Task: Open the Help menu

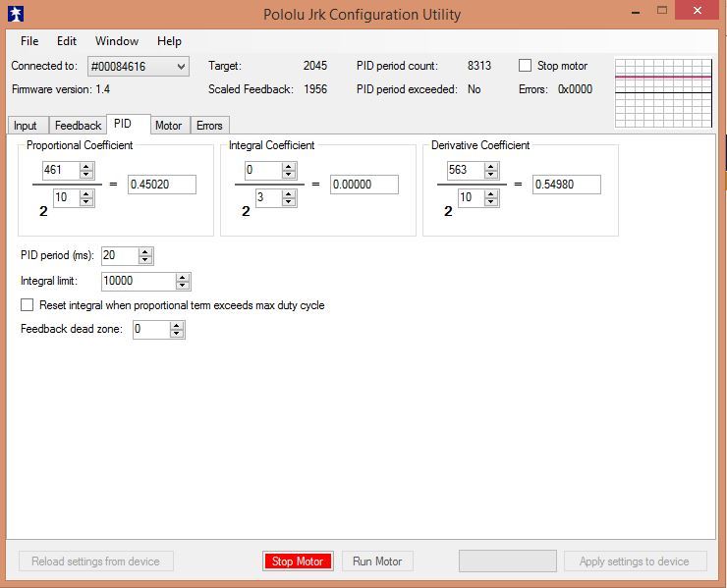Action: pyautogui.click(x=169, y=41)
